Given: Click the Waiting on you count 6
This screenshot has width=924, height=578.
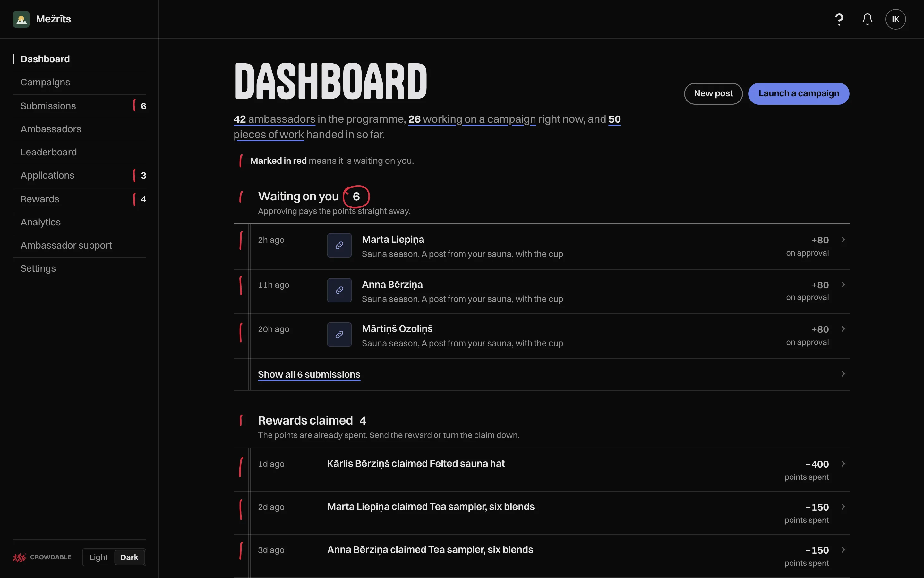Looking at the screenshot, I should (x=356, y=197).
